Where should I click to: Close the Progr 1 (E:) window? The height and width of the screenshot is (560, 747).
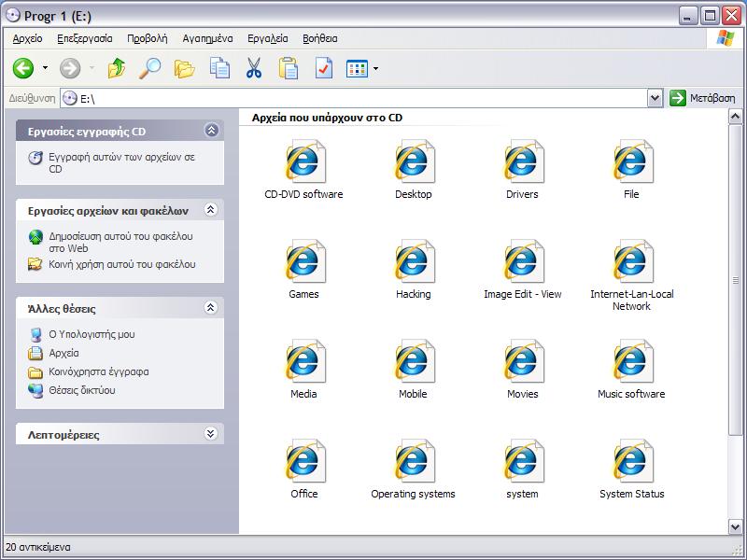point(731,16)
